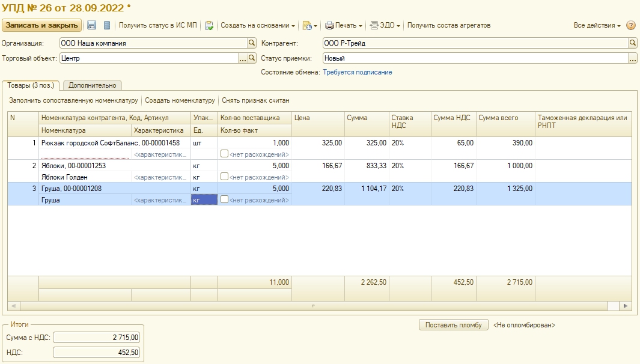Screen dimensions: 640x364
Task: Toggle discrepancy checkbox for Рюкзак городской row
Action: point(224,154)
